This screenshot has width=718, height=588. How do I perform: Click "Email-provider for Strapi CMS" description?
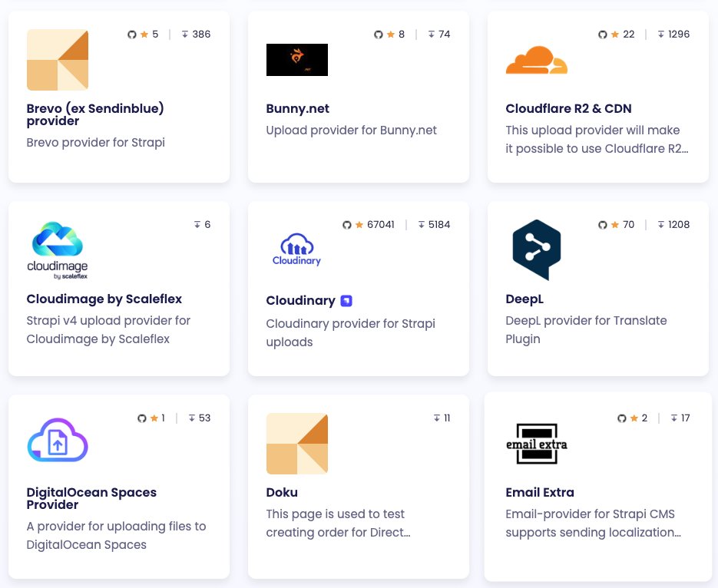(594, 523)
